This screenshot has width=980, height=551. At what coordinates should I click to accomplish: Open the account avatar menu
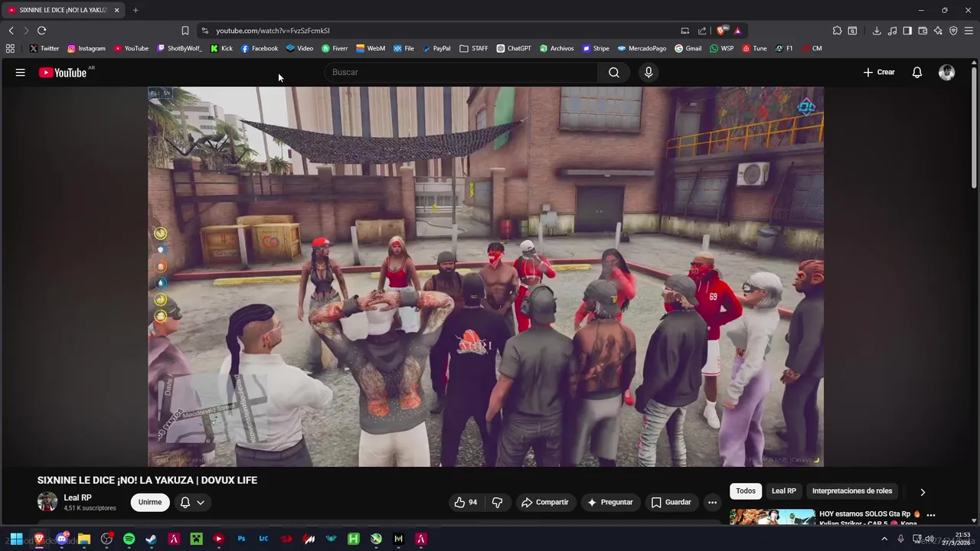coord(947,72)
